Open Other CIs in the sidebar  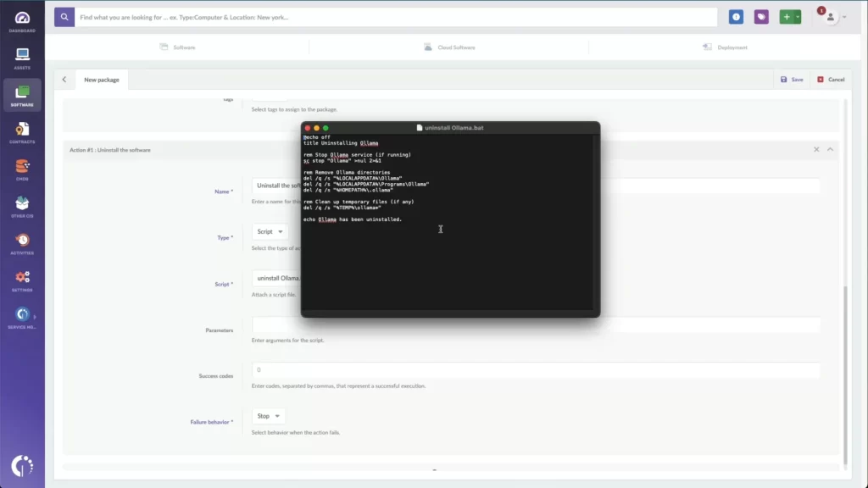pos(22,207)
